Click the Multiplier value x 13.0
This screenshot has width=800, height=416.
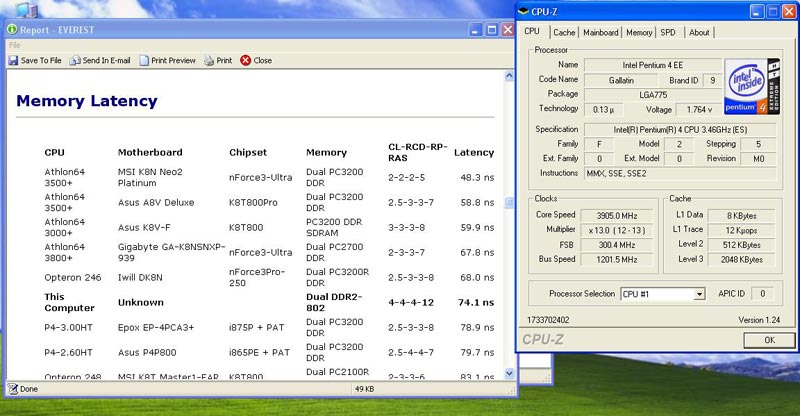point(617,230)
